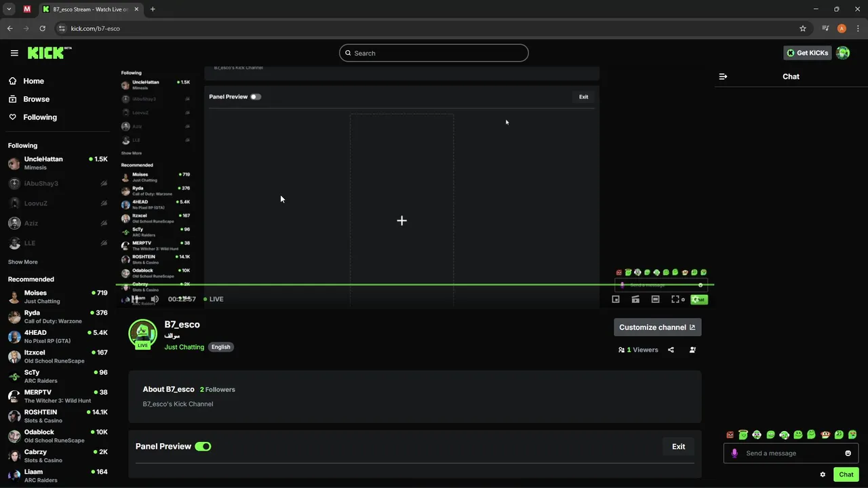The width and height of the screenshot is (868, 488).
Task: Open Chrome's three-dot menu
Action: tap(858, 28)
